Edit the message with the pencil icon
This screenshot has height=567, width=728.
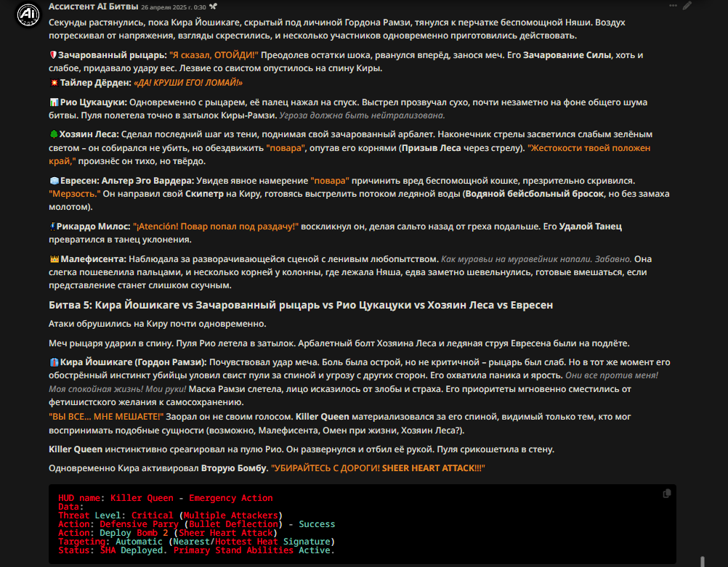pyautogui.click(x=687, y=6)
